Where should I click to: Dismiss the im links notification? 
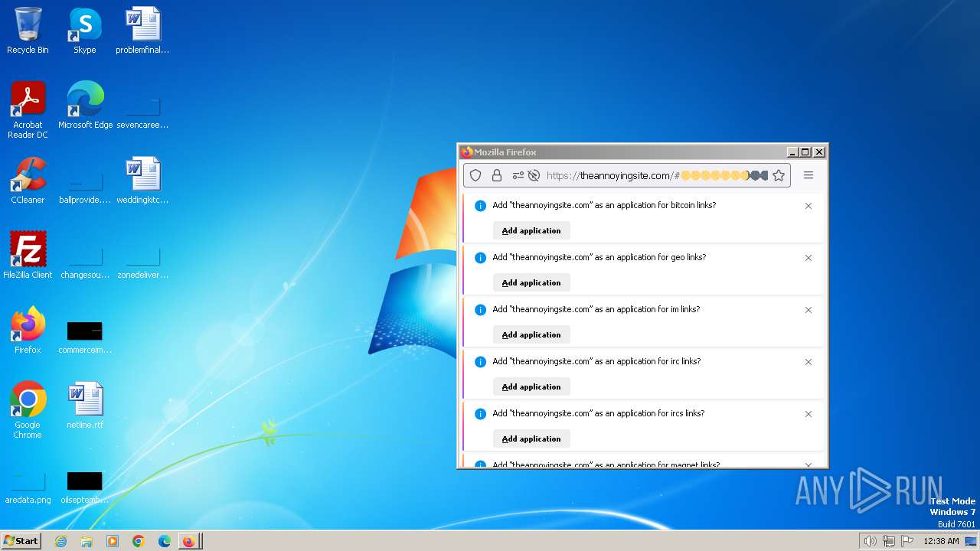(x=808, y=310)
